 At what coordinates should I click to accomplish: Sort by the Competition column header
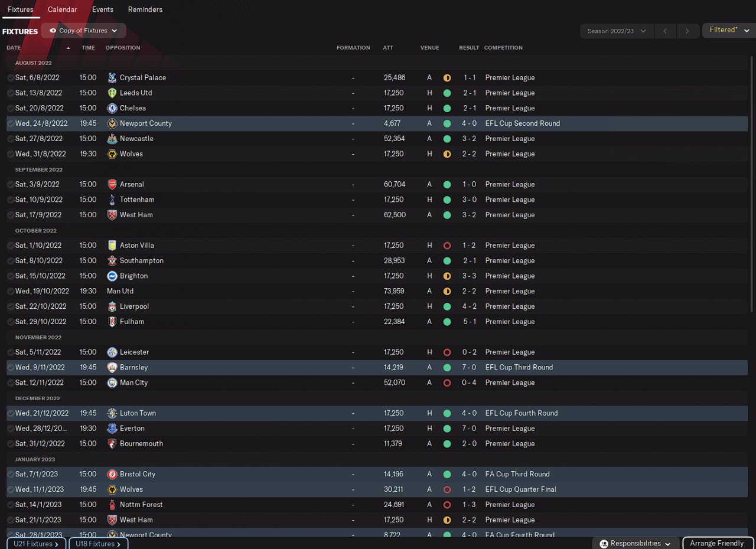tap(503, 48)
